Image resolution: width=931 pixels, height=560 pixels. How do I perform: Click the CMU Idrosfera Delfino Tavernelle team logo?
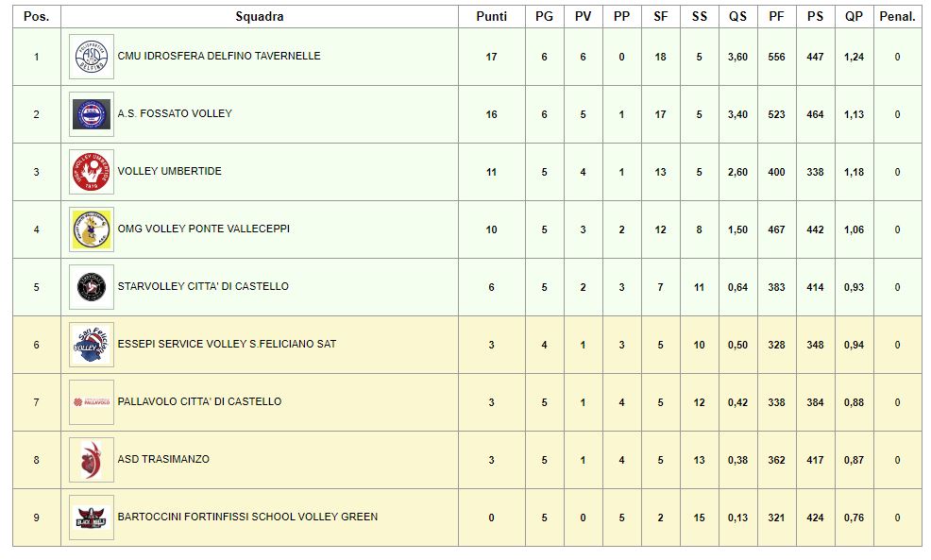[x=92, y=57]
